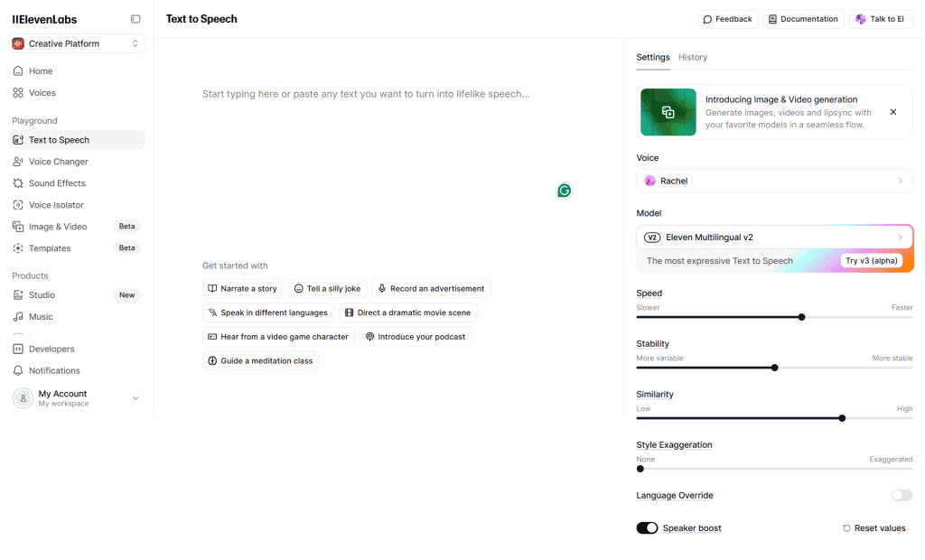925x560 pixels.
Task: Disable Speaker boost
Action: (x=647, y=527)
